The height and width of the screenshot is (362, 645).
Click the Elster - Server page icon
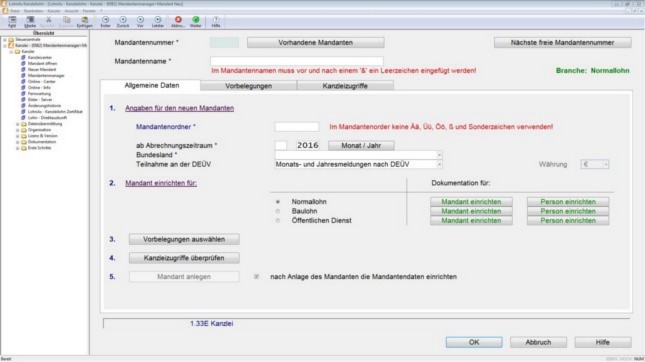tap(23, 100)
